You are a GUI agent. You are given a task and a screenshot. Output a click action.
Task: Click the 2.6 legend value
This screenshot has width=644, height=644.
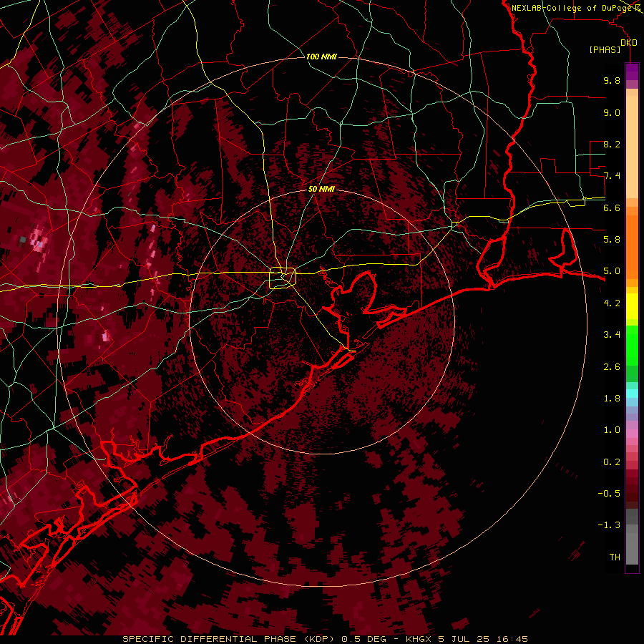pyautogui.click(x=612, y=367)
